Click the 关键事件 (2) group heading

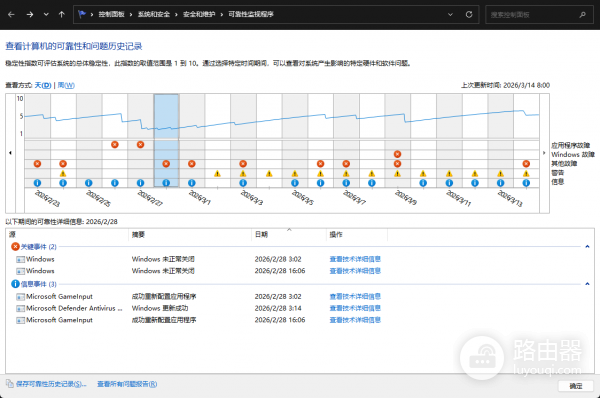[38, 246]
